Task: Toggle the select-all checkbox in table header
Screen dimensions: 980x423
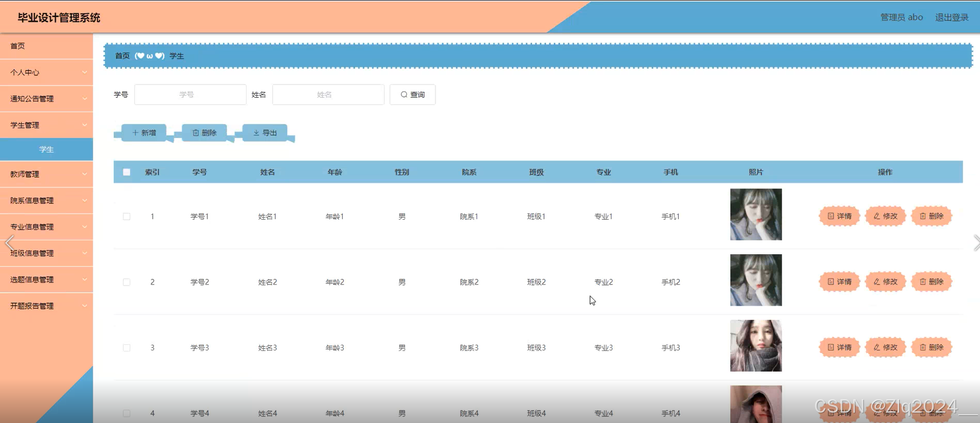Action: 127,172
